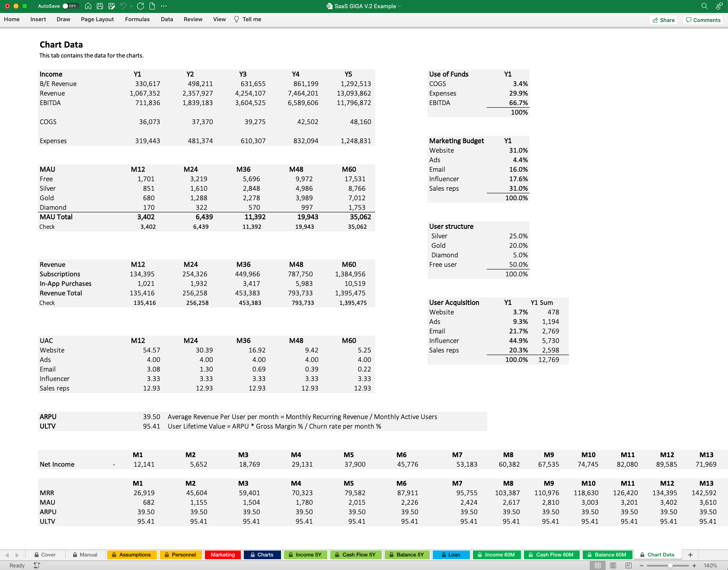
Task: Click the New document icon
Action: tap(152, 6)
